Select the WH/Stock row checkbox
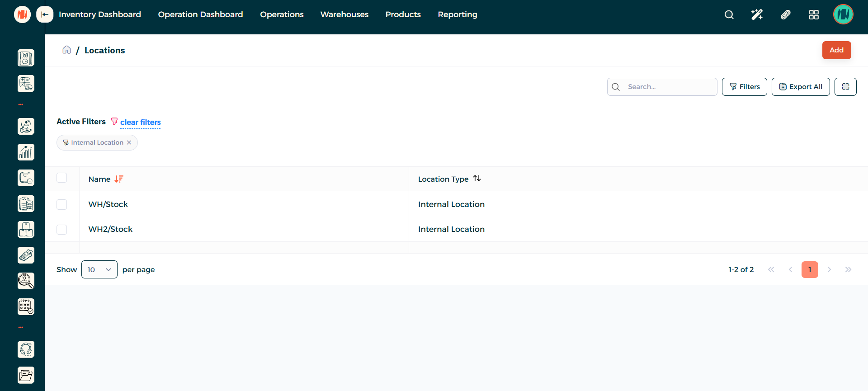The image size is (868, 391). [x=62, y=204]
